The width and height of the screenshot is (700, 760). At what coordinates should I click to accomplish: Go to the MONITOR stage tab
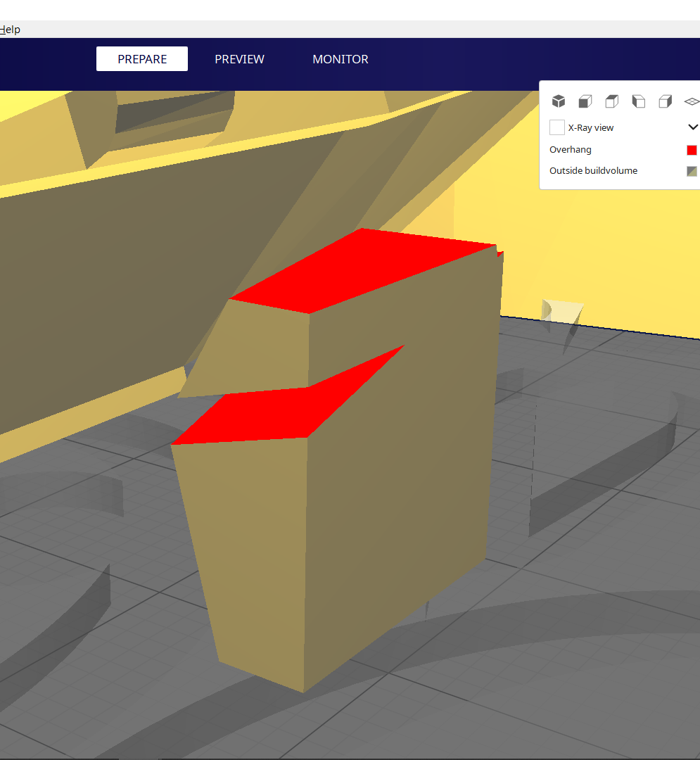coord(340,59)
